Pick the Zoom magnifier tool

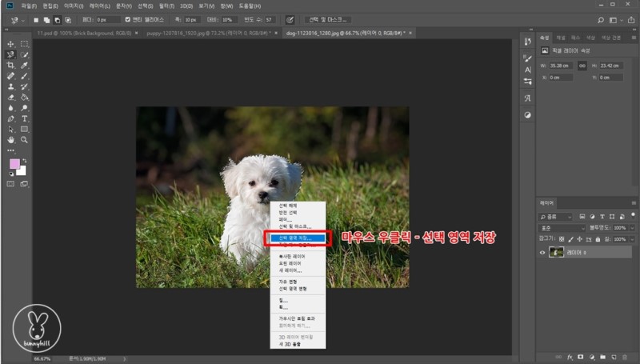(25, 138)
